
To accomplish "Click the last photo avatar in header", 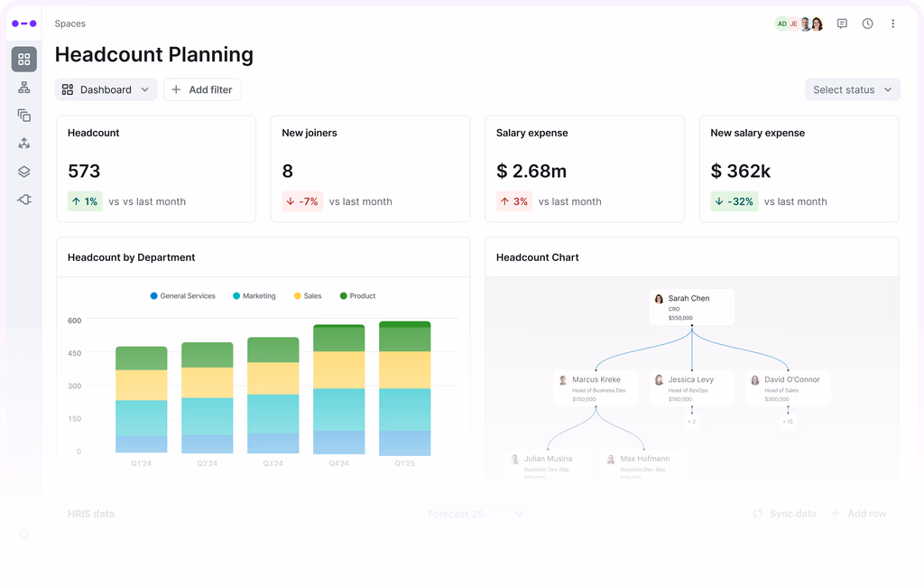I will (817, 23).
